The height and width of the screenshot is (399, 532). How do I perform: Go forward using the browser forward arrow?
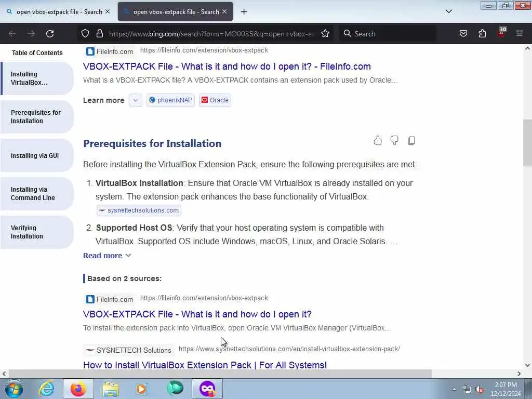pos(31,34)
